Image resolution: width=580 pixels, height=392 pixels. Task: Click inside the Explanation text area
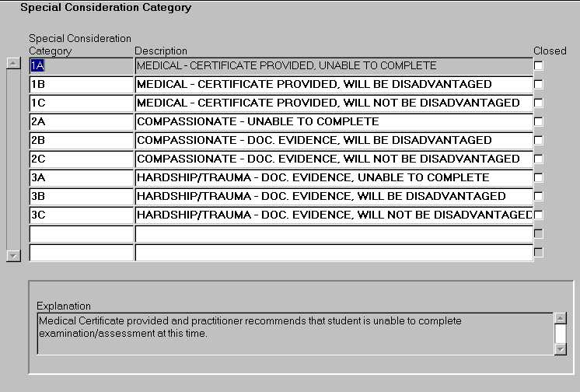[295, 334]
